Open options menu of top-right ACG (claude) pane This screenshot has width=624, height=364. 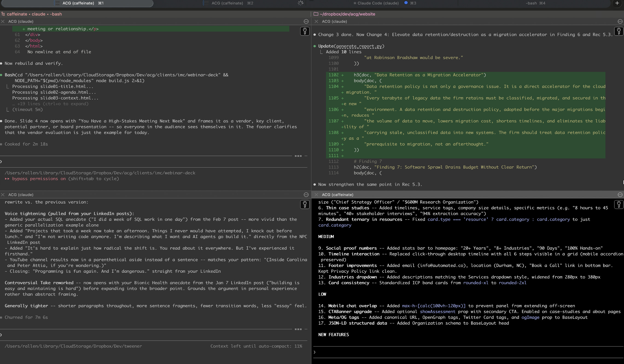click(x=620, y=21)
